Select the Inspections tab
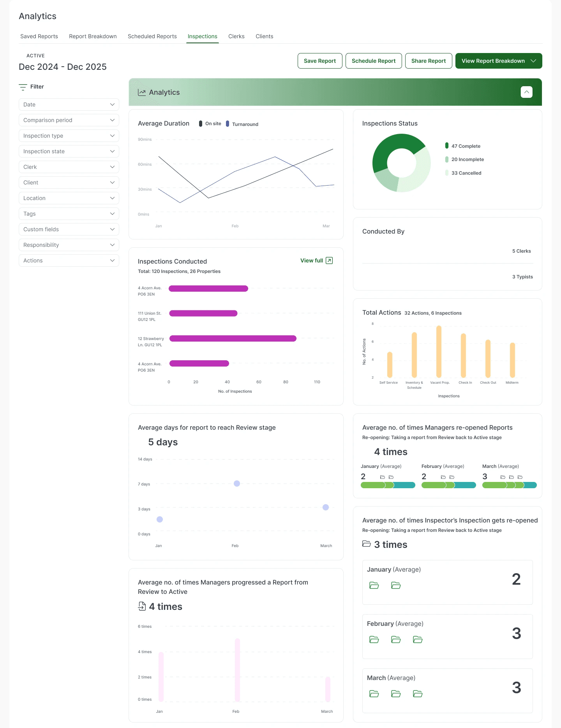This screenshot has width=561, height=728. tap(203, 36)
